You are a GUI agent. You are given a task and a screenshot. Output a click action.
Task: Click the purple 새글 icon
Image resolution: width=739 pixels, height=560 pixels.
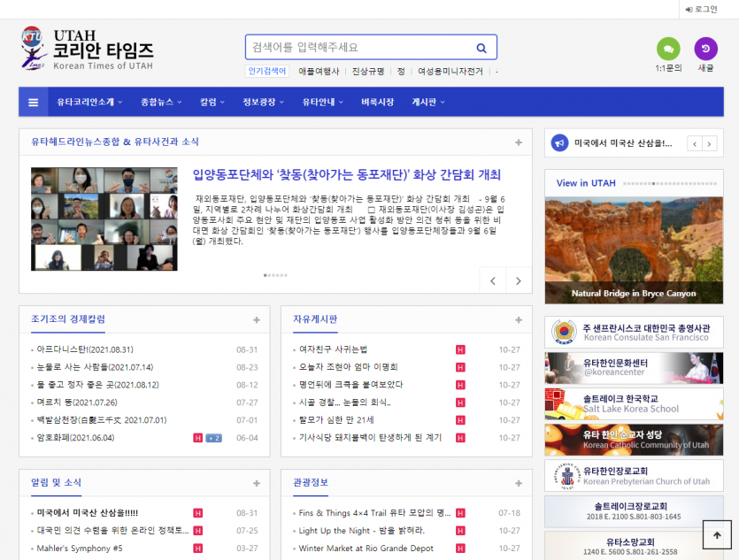tap(705, 49)
